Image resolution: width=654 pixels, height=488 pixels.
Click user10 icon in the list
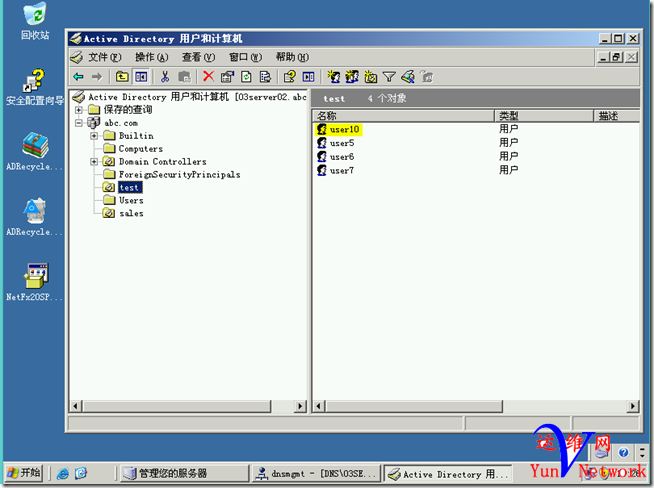click(x=322, y=130)
